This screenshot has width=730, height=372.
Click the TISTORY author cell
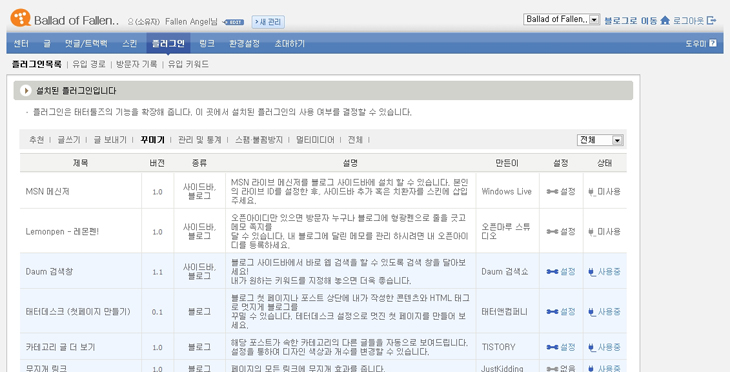pyautogui.click(x=499, y=347)
